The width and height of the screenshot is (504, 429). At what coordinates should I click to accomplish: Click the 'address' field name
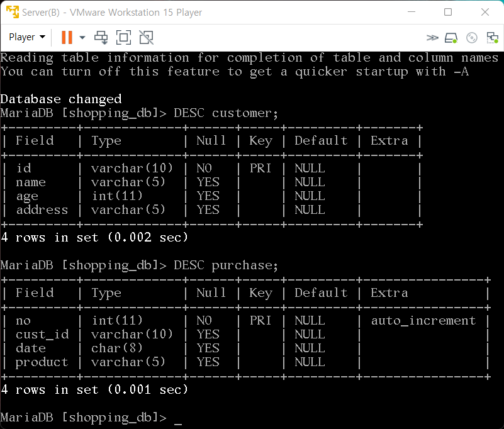[42, 210]
